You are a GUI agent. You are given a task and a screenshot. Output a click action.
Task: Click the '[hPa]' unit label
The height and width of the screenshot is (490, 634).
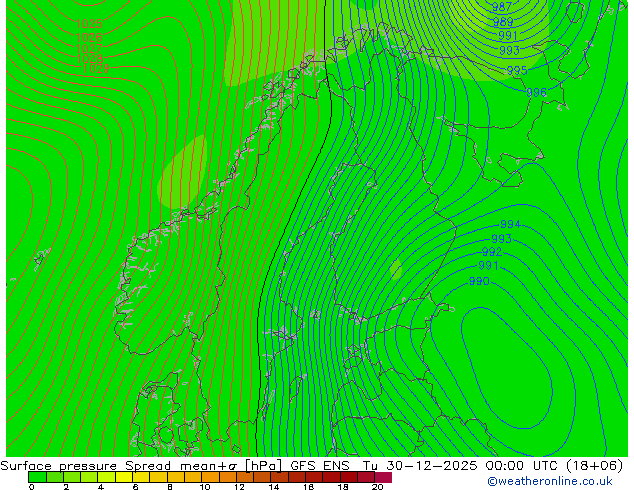pos(263,466)
